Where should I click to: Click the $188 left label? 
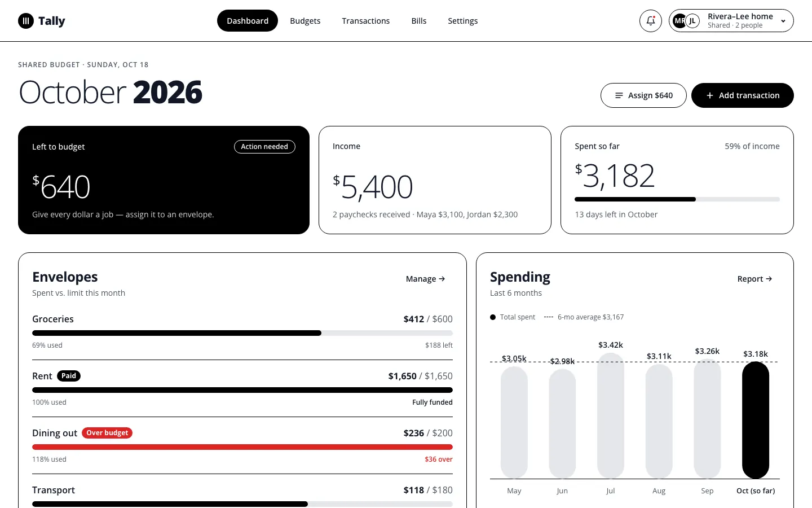tap(439, 345)
